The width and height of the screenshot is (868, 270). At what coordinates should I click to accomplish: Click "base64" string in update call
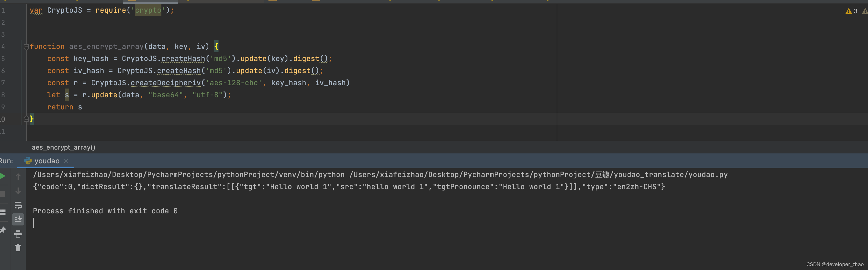(x=166, y=95)
